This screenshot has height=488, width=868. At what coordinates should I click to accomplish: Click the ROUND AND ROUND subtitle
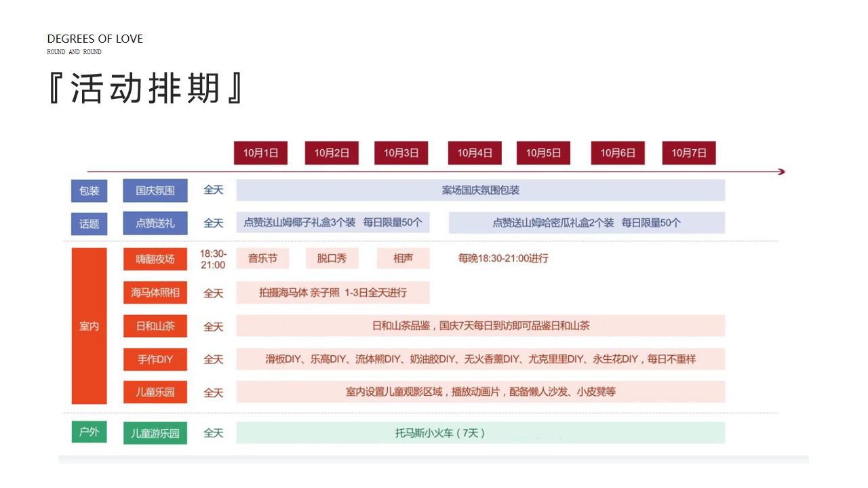[x=74, y=52]
